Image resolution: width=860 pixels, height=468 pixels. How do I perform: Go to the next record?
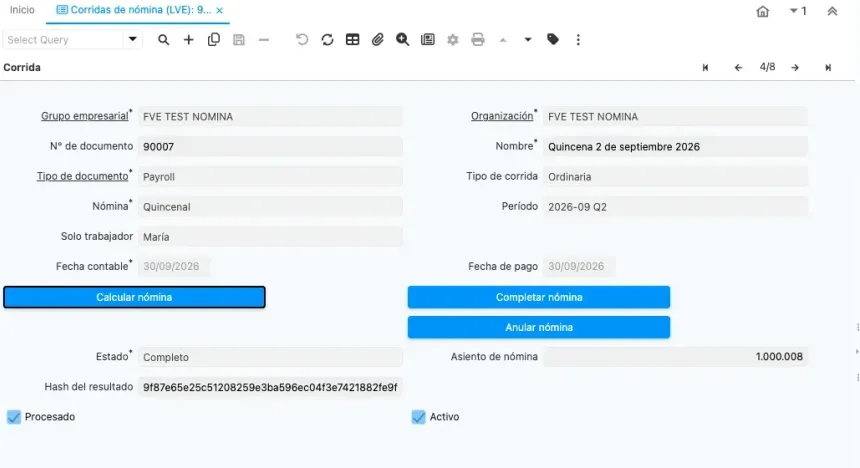point(795,67)
